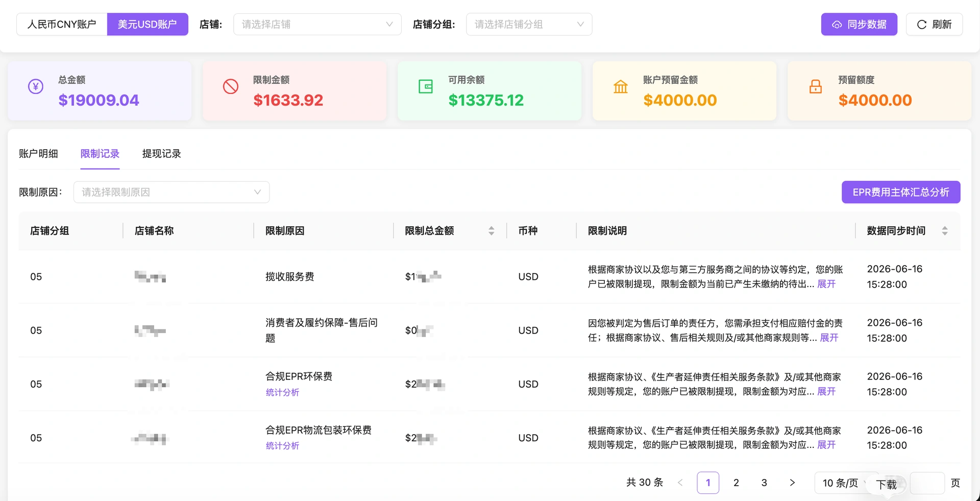The height and width of the screenshot is (501, 980).
Task: Expand description in 合规EPR物流包装环保费 row
Action: pyautogui.click(x=826, y=445)
